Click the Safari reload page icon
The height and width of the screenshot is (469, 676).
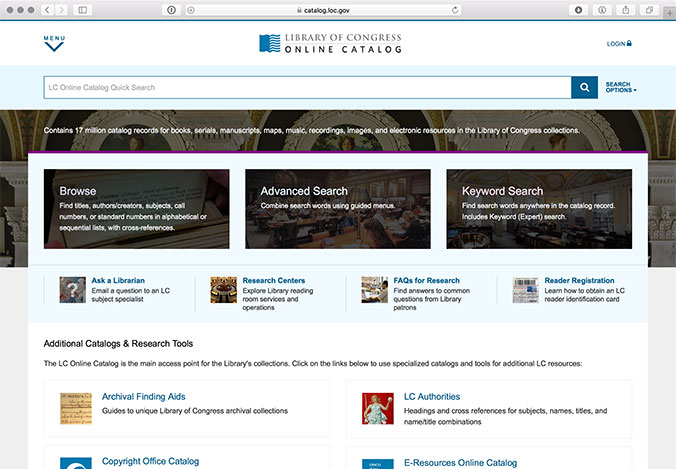tap(456, 10)
